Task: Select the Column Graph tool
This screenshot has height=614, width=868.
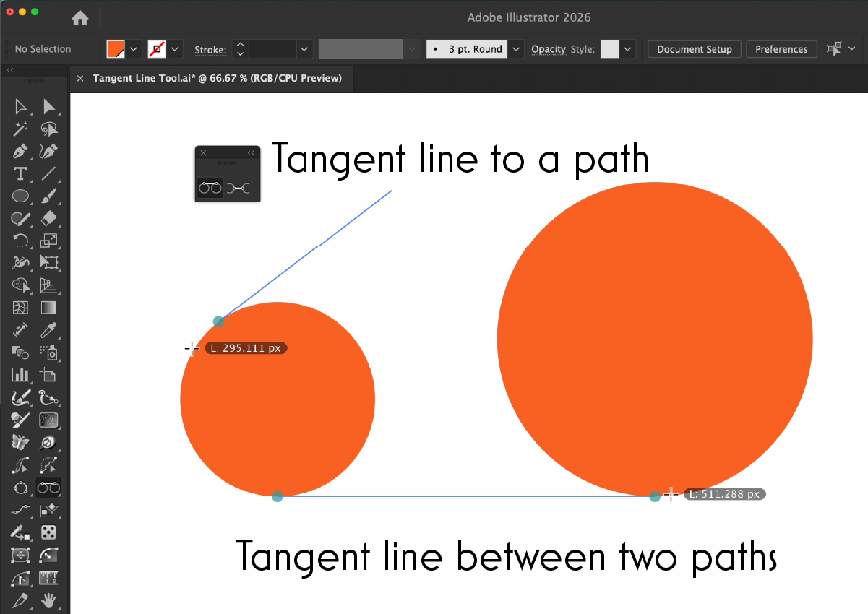Action: 21,375
